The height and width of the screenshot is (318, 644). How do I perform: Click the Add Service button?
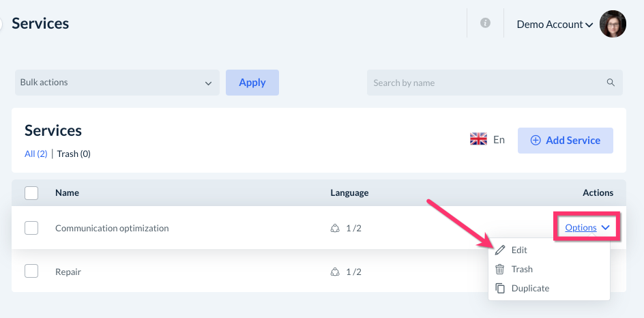coord(565,141)
